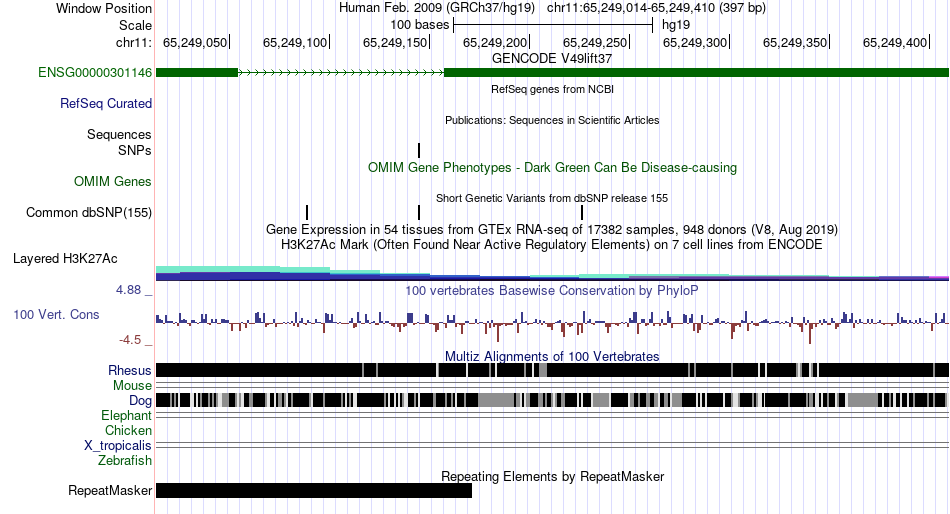Click Short Genetic Variants from dbSNP title
The width and height of the screenshot is (950, 514).
pos(552,198)
